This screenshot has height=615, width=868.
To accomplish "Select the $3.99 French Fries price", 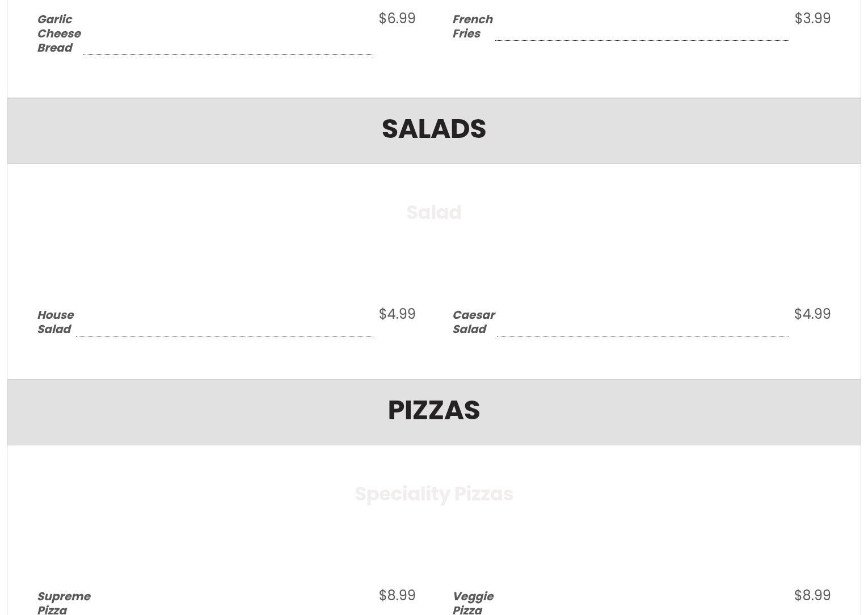I will tap(812, 19).
